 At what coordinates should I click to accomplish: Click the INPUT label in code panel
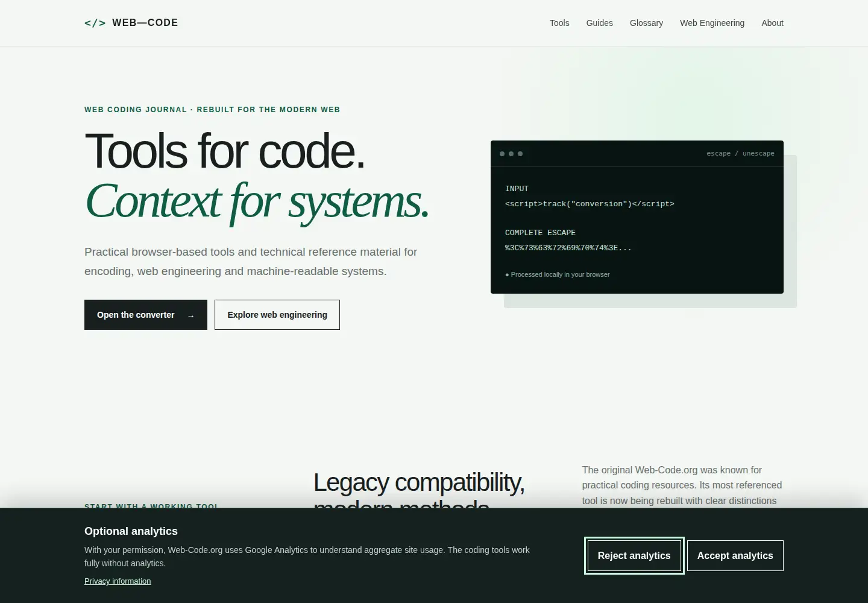[x=517, y=189]
